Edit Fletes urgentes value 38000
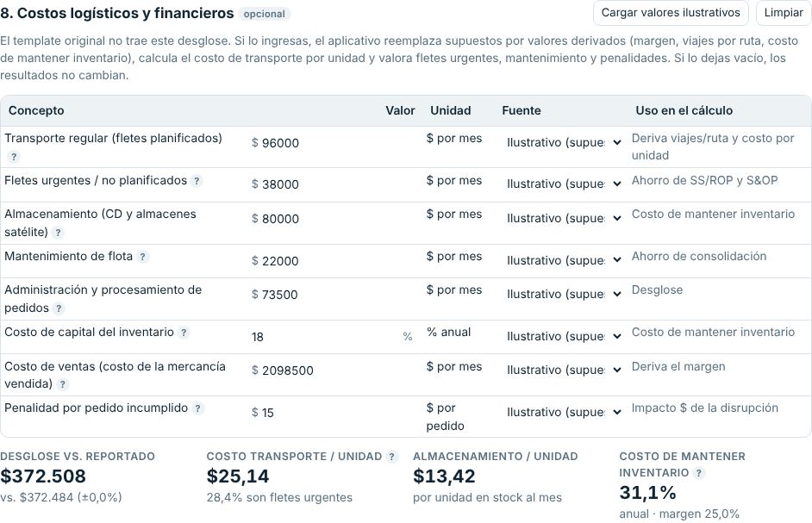The height and width of the screenshot is (523, 812). coord(331,184)
